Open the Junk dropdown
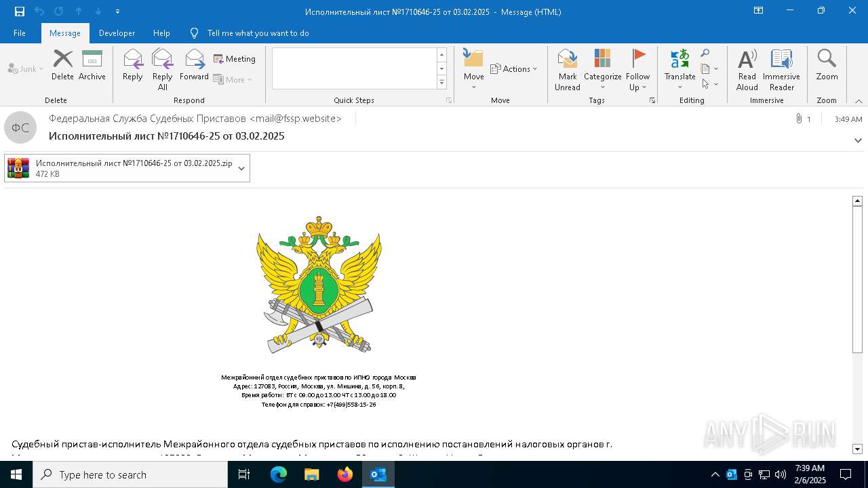868x488 pixels. [x=26, y=69]
